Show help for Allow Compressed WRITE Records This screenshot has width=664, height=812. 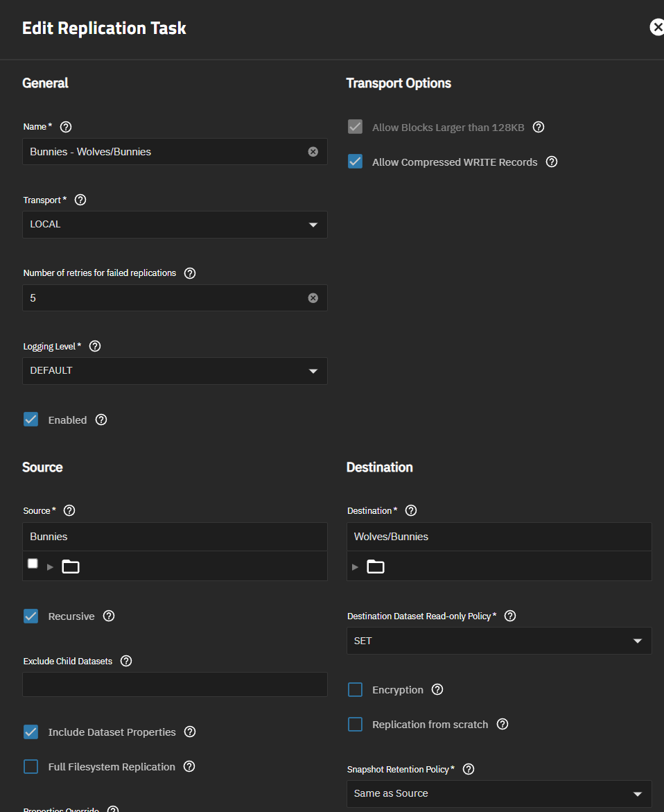tap(552, 162)
